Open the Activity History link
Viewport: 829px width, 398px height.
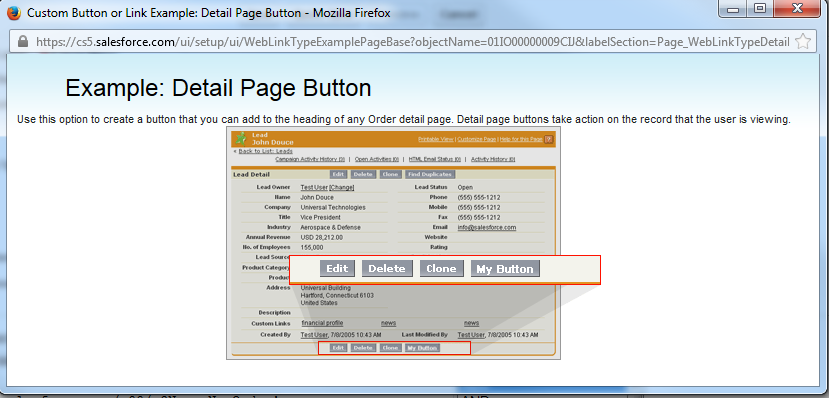(x=493, y=159)
